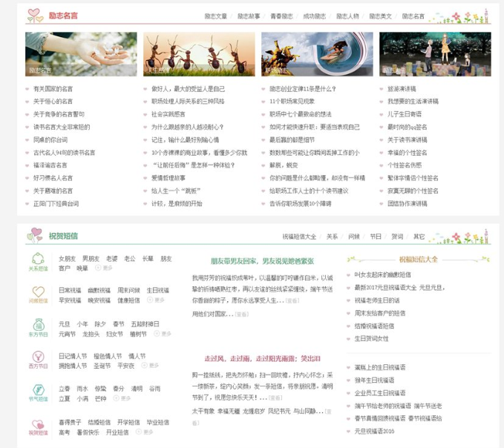Open the night city 励志人生 thumbnail
Viewport: 504px width, 448px height.
pyautogui.click(x=435, y=54)
